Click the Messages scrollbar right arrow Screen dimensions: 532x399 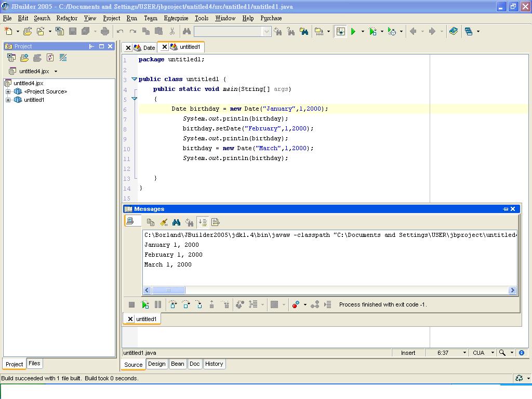pos(512,290)
